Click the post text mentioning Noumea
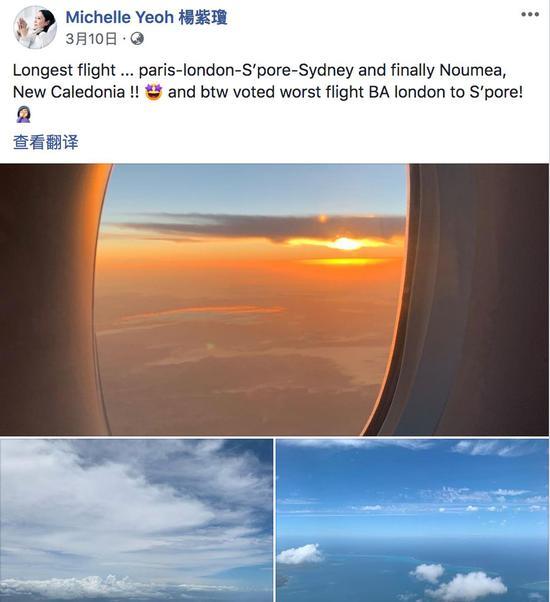Viewport: 550px width, 602px height. [472, 70]
